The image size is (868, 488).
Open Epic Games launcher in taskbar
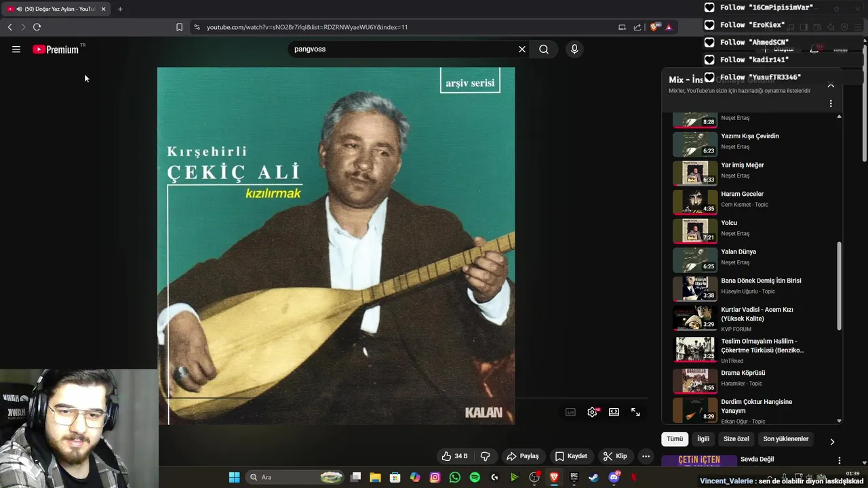[x=574, y=477]
